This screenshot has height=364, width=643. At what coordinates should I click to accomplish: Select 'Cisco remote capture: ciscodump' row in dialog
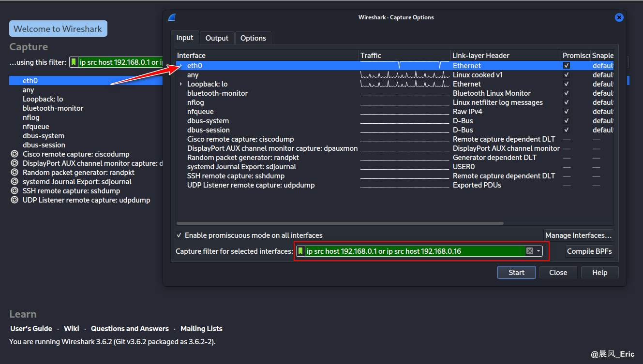click(x=395, y=139)
